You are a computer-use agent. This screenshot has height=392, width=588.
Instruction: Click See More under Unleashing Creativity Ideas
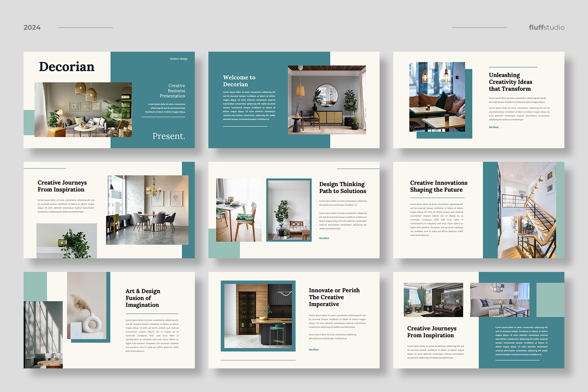[494, 127]
